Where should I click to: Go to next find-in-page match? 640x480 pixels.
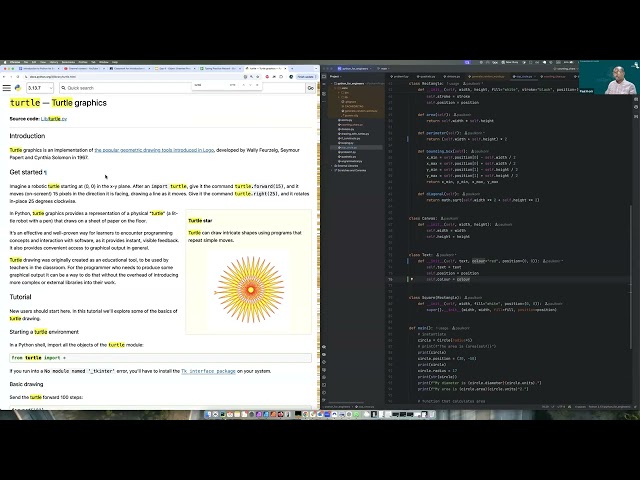click(250, 85)
